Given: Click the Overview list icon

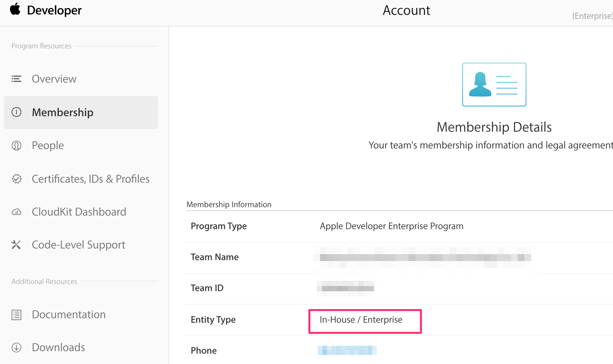Looking at the screenshot, I should [x=16, y=79].
